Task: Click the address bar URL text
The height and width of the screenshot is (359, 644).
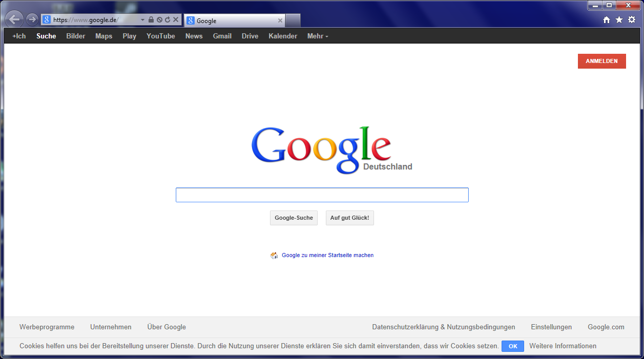Action: 86,20
